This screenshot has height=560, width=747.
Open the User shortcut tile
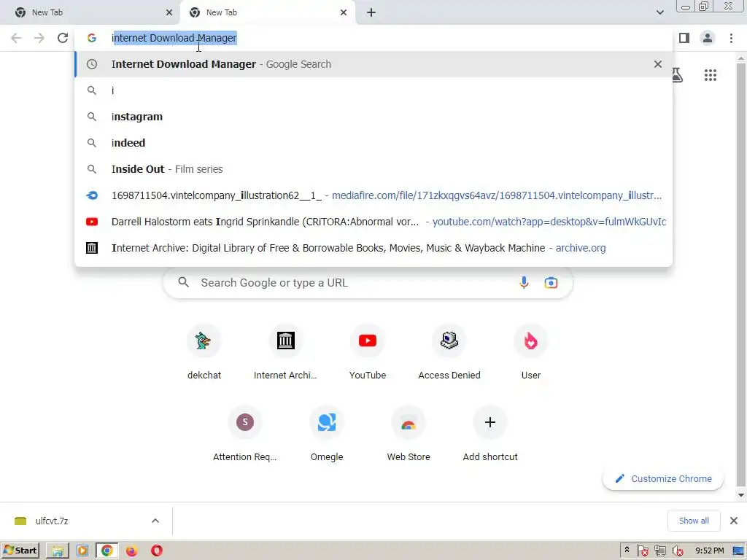tap(531, 353)
